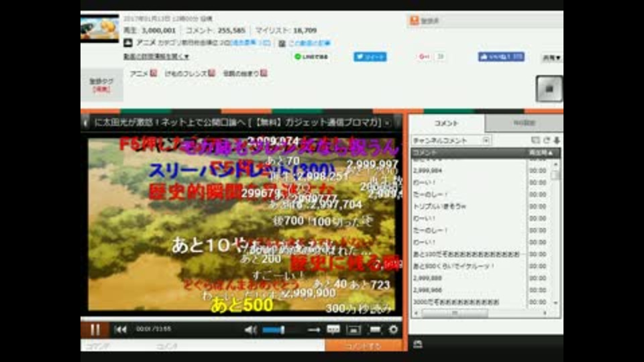The width and height of the screenshot is (644, 362).
Task: Click the horizontal scrollbar right arrow
Action: 545,313
